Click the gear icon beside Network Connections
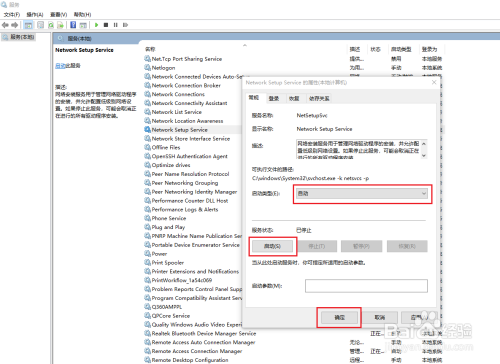This screenshot has width=500, height=364. pyautogui.click(x=147, y=94)
